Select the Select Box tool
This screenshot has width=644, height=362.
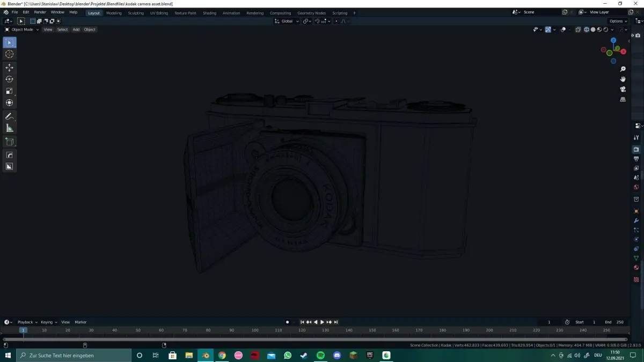click(x=9, y=42)
